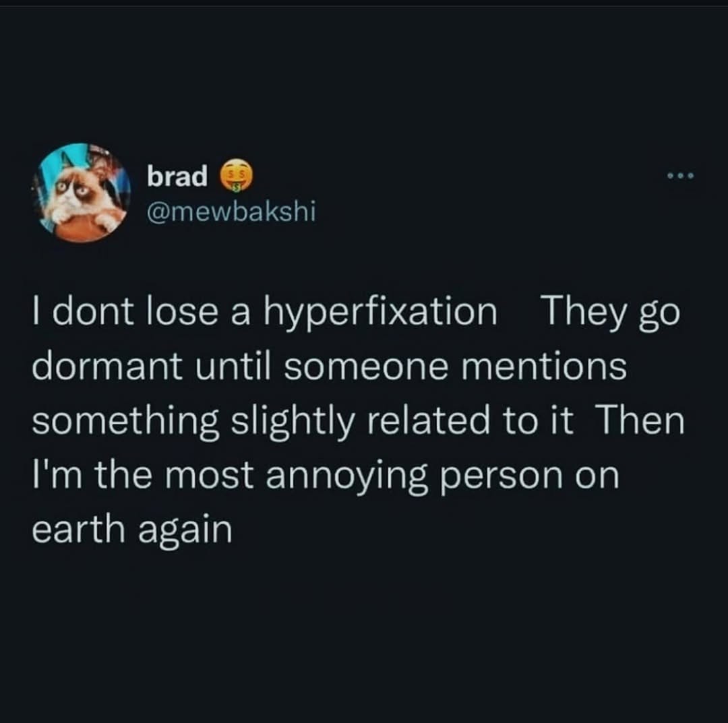The image size is (728, 723).
Task: Open the three-dot more options menu
Action: 679,177
